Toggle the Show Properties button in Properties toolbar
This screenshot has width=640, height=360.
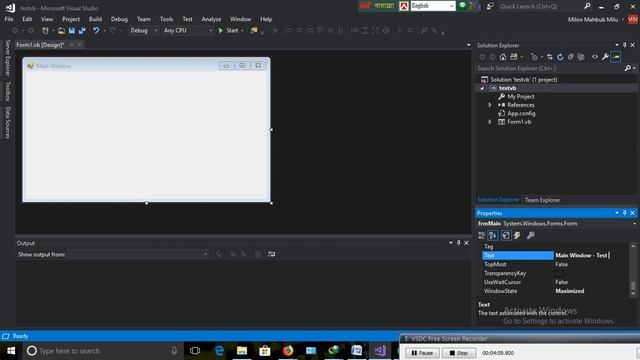506,236
